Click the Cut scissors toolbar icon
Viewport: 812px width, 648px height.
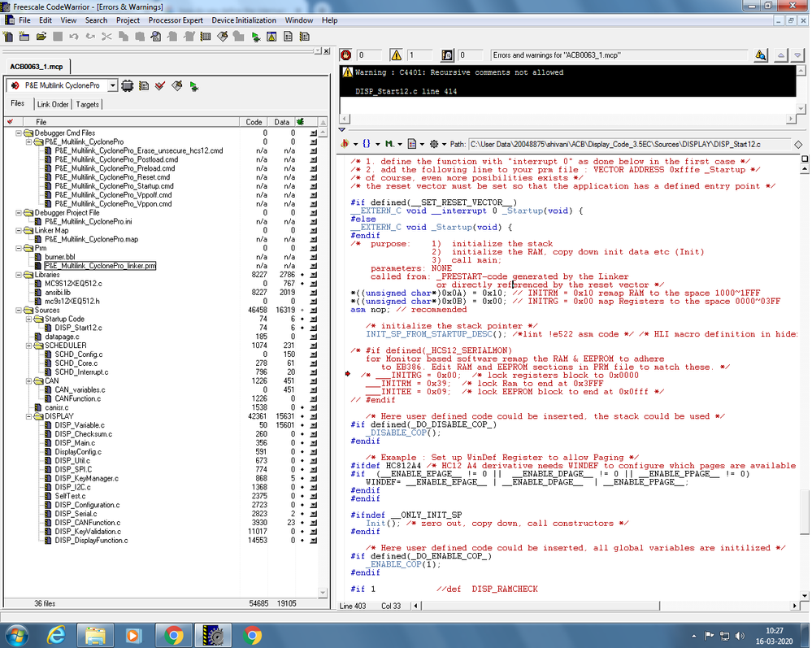coord(106,37)
